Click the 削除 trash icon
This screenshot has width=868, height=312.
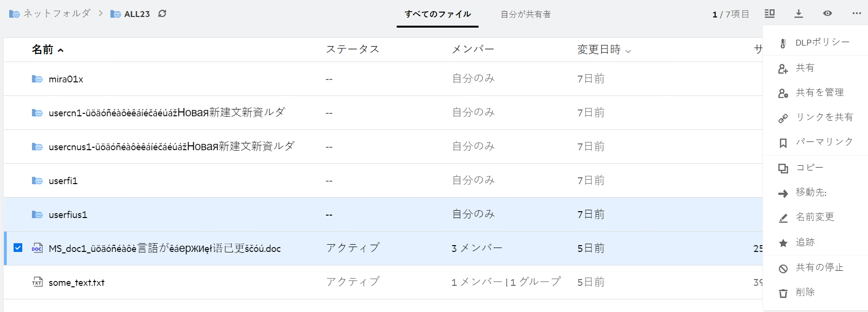pos(783,293)
